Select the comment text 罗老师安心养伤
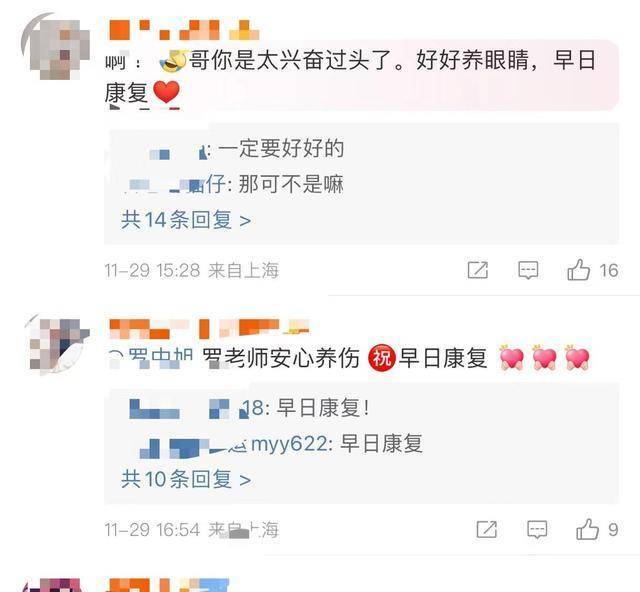640x592 pixels. (x=281, y=358)
